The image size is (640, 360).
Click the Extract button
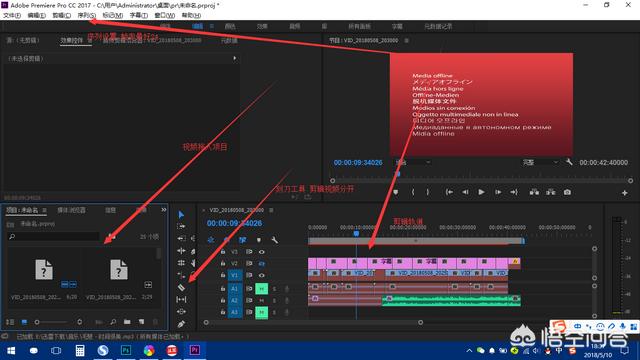click(x=551, y=192)
